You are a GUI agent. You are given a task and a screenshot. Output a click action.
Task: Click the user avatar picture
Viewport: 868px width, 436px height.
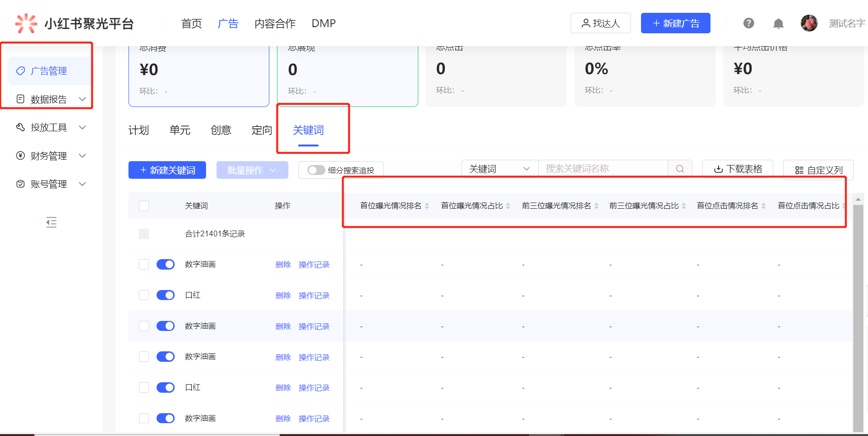[x=809, y=23]
